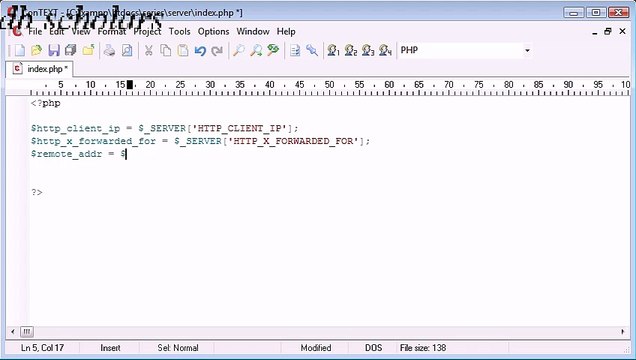
Task: Click the opening <?php tag
Action: point(45,103)
